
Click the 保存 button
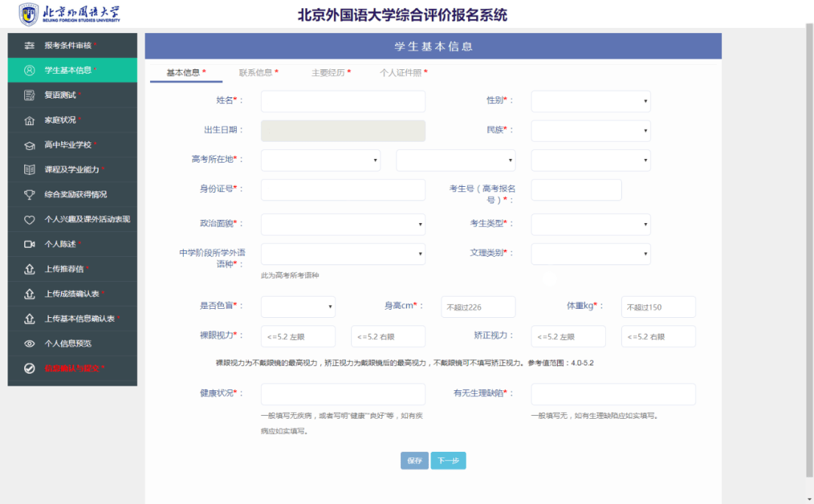[x=414, y=460]
